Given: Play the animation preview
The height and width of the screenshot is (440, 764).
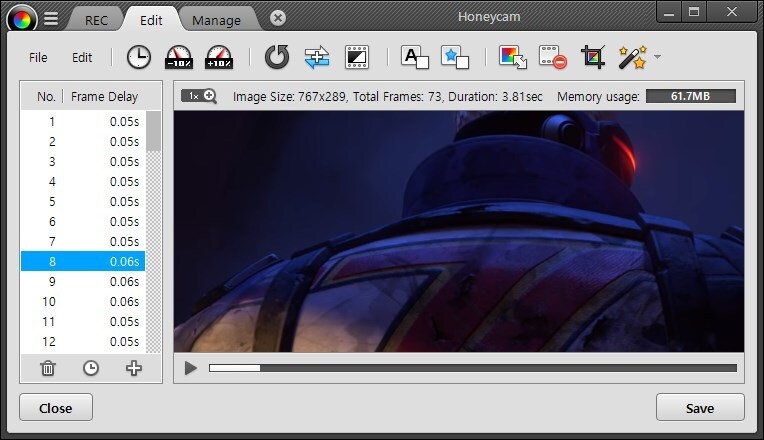Looking at the screenshot, I should click(x=191, y=368).
